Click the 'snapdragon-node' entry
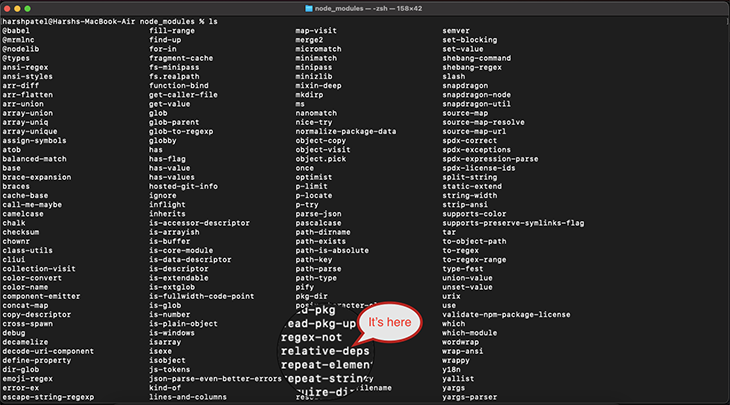This screenshot has height=405, width=730. pyautogui.click(x=477, y=95)
